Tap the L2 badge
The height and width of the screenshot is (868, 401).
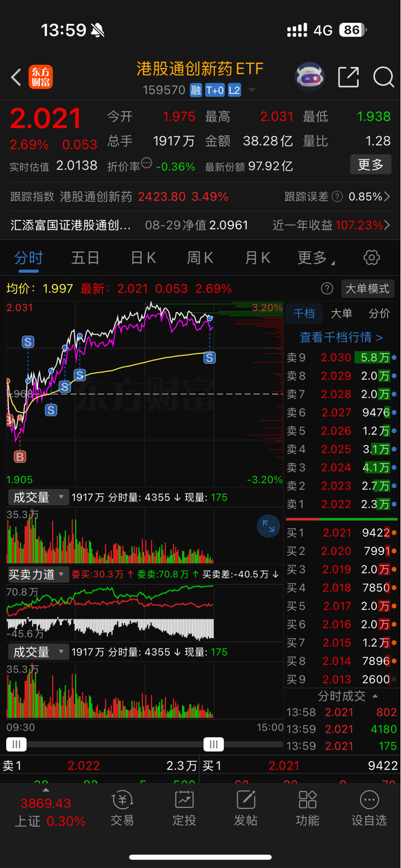(235, 91)
